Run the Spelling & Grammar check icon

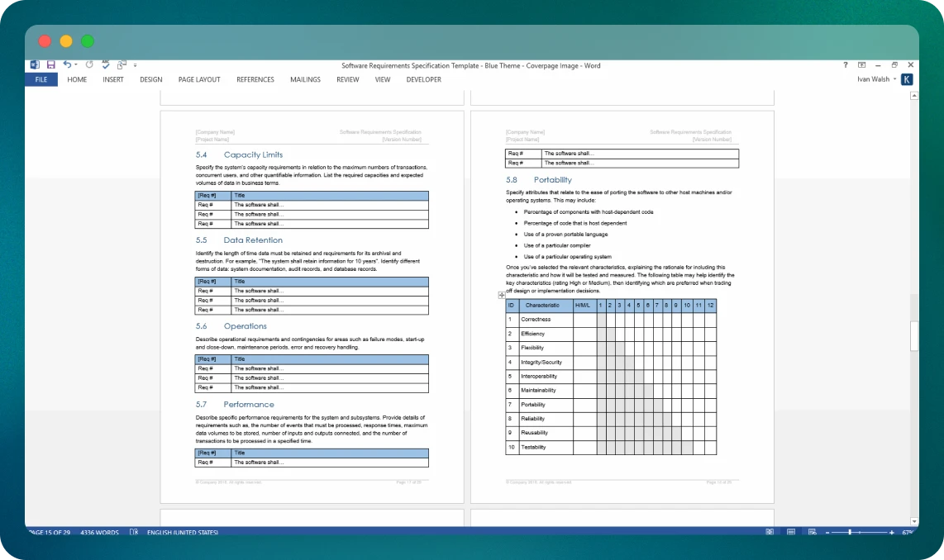(105, 64)
